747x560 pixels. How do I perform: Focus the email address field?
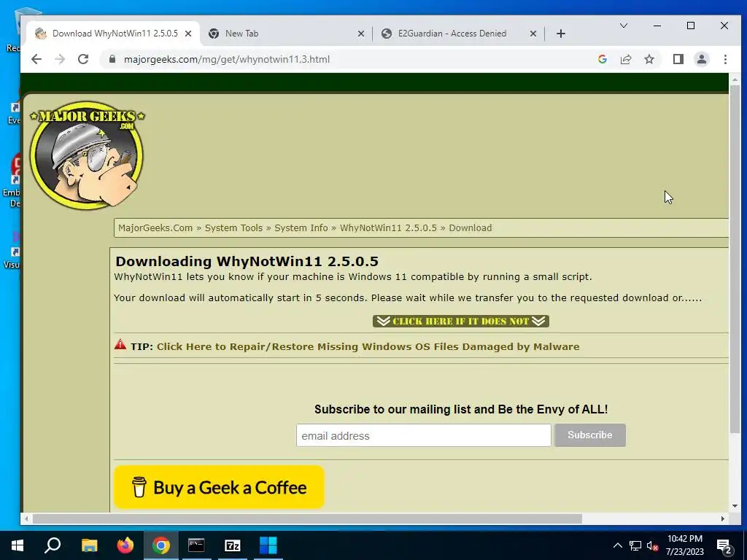coord(424,435)
